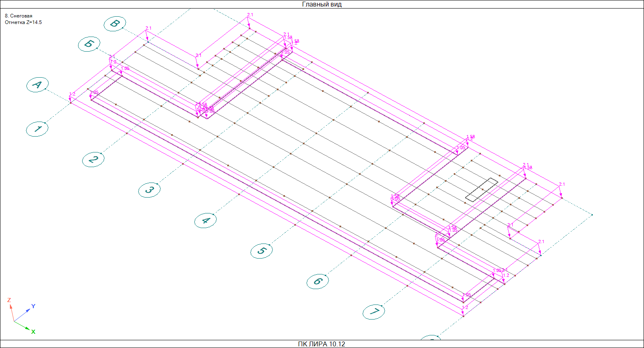
Task: Select the axis bubble labeled А
Action: point(37,85)
